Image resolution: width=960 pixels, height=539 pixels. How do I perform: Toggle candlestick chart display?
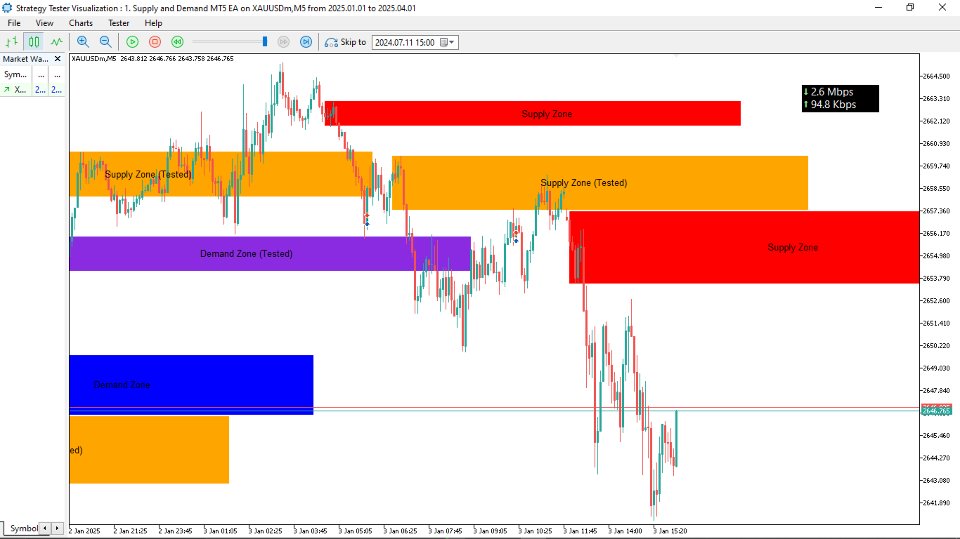point(34,42)
